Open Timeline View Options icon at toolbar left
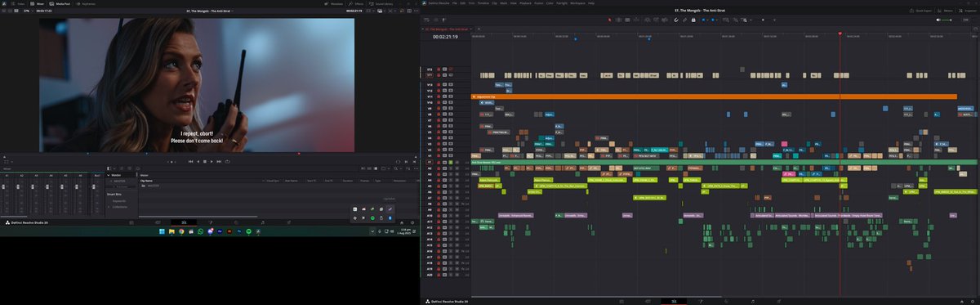Image resolution: width=980 pixels, height=305 pixels. [426, 20]
